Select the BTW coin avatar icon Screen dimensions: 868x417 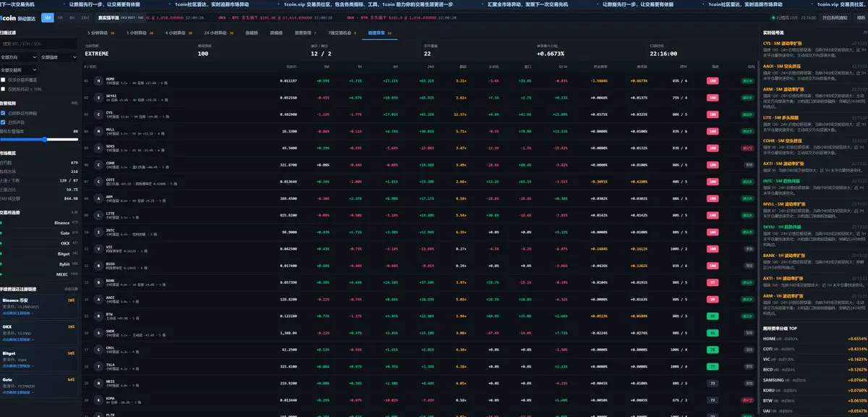(x=98, y=315)
